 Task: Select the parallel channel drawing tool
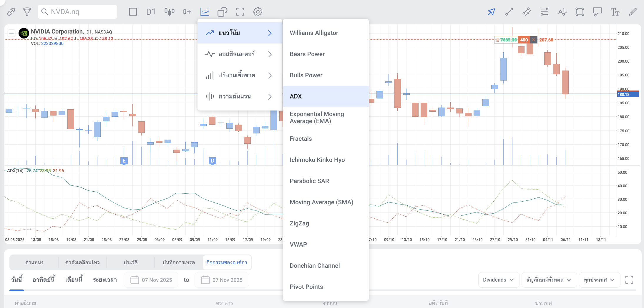(527, 12)
